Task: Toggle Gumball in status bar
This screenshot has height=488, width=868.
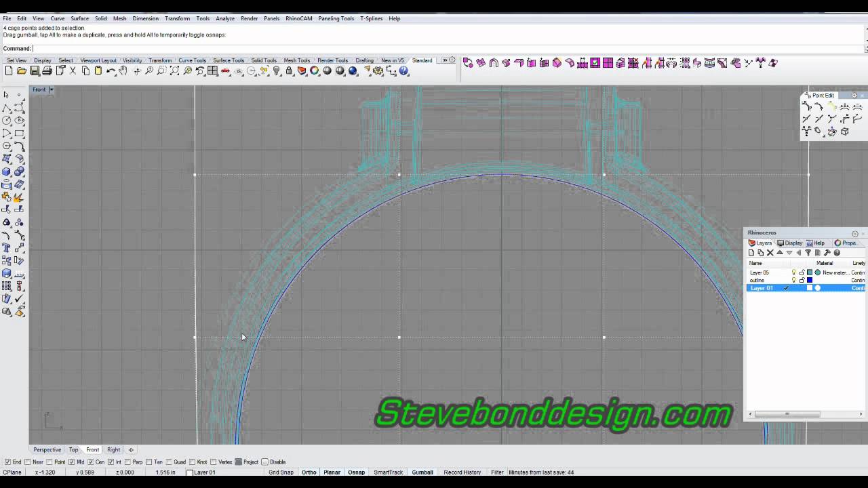Action: 422,472
